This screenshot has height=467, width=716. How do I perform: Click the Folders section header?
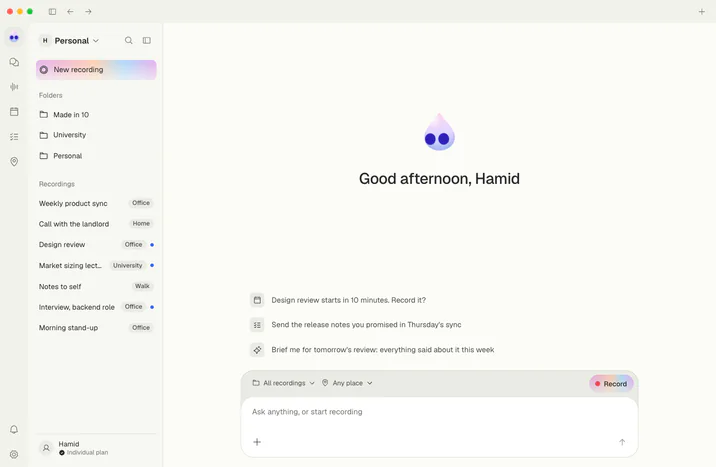click(x=51, y=95)
